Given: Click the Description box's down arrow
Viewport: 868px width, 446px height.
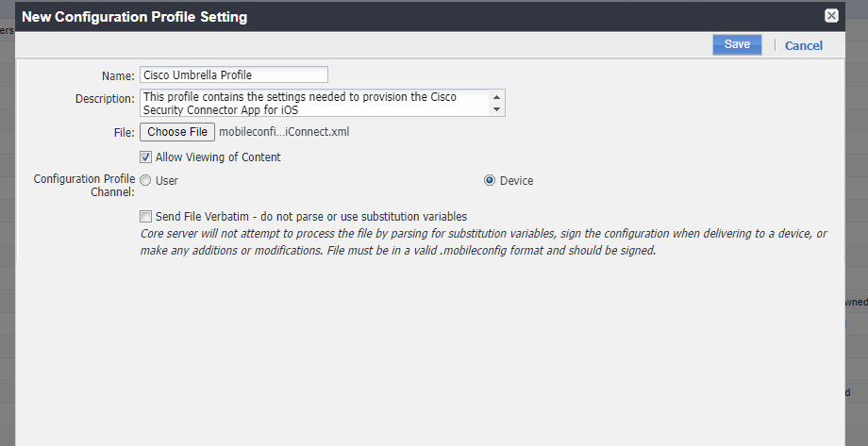Looking at the screenshot, I should click(x=496, y=109).
